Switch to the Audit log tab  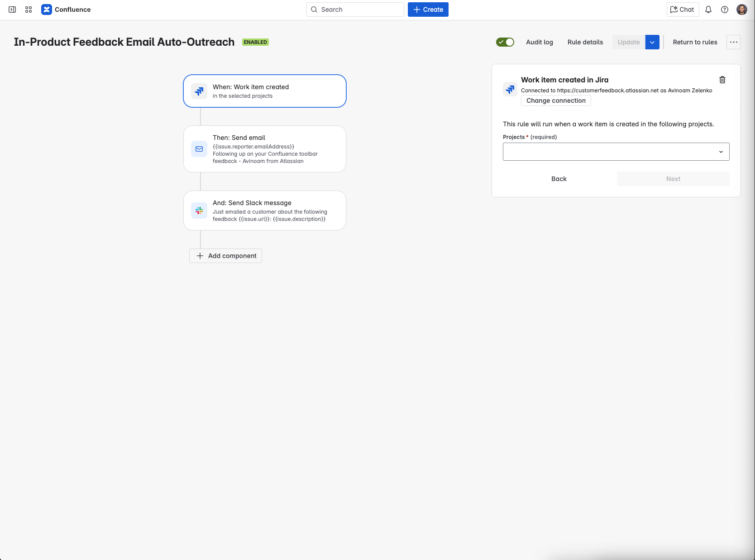(x=539, y=42)
